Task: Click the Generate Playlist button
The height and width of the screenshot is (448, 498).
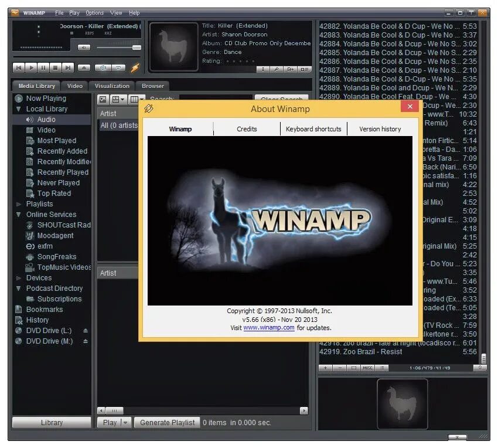Action: pyautogui.click(x=167, y=423)
